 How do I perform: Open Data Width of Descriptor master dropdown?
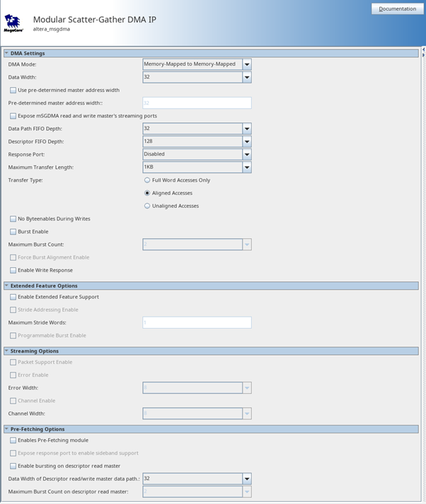pyautogui.click(x=197, y=479)
